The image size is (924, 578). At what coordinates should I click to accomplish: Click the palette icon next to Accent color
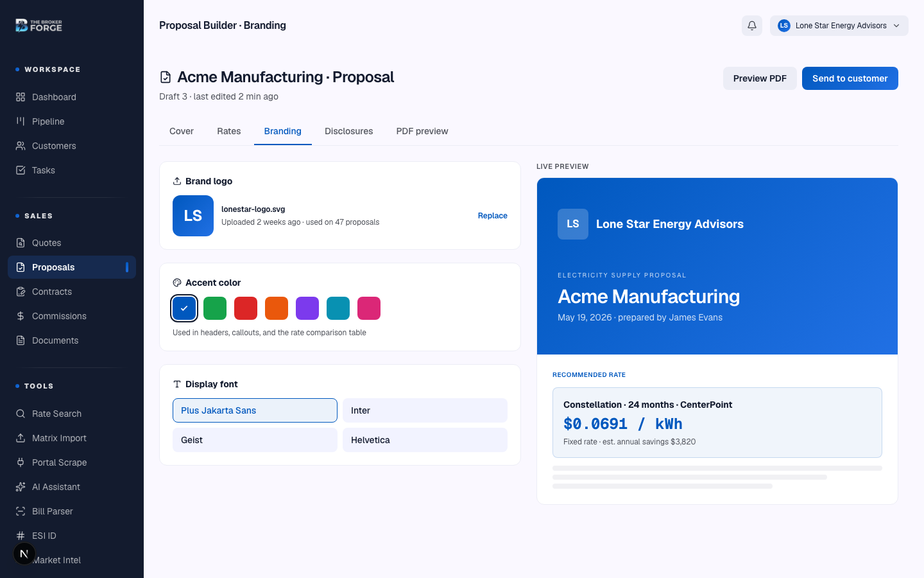(177, 283)
